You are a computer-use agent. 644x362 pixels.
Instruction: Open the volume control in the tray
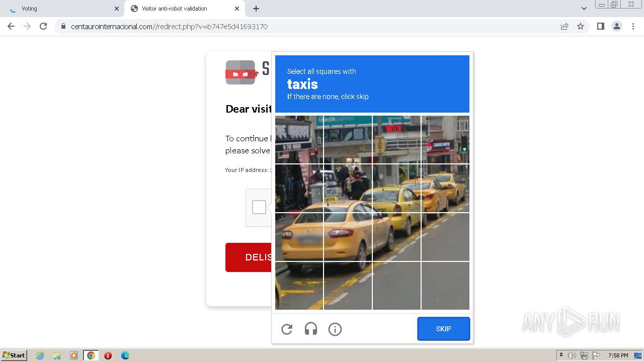point(572,355)
